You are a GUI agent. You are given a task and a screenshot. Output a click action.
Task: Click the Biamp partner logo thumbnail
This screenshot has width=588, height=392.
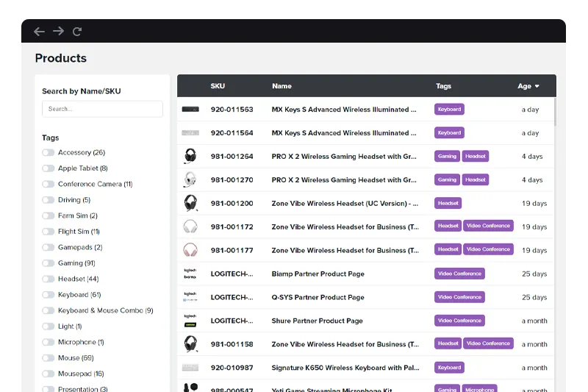pyautogui.click(x=190, y=274)
